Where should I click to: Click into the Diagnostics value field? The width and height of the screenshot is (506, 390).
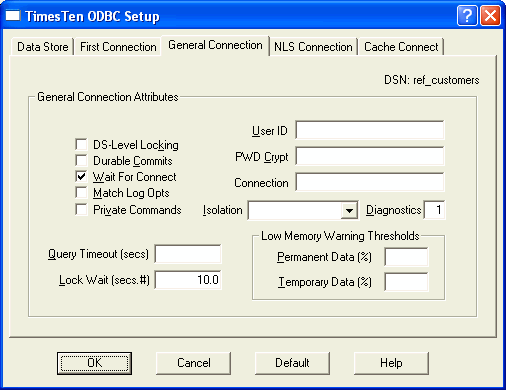[x=434, y=210]
